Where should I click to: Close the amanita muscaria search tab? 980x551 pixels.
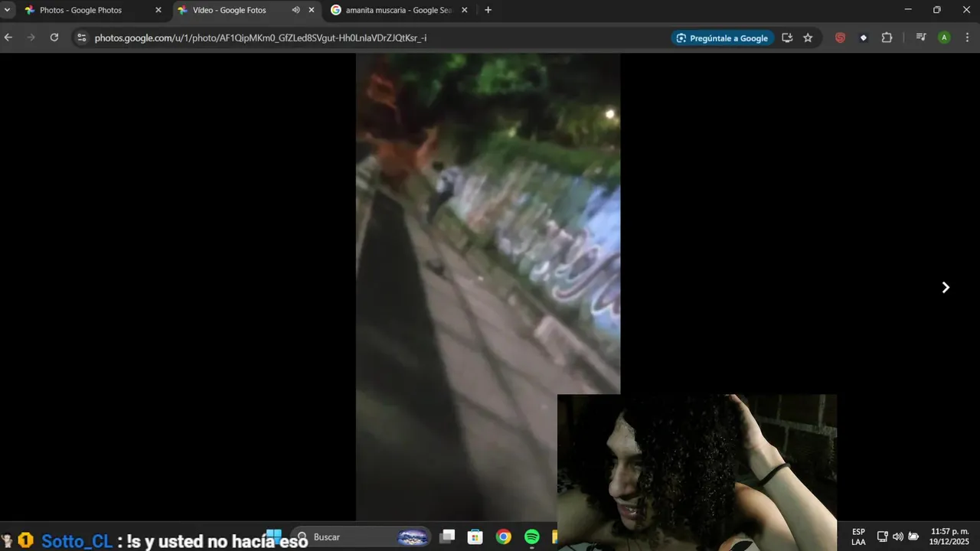pyautogui.click(x=464, y=10)
